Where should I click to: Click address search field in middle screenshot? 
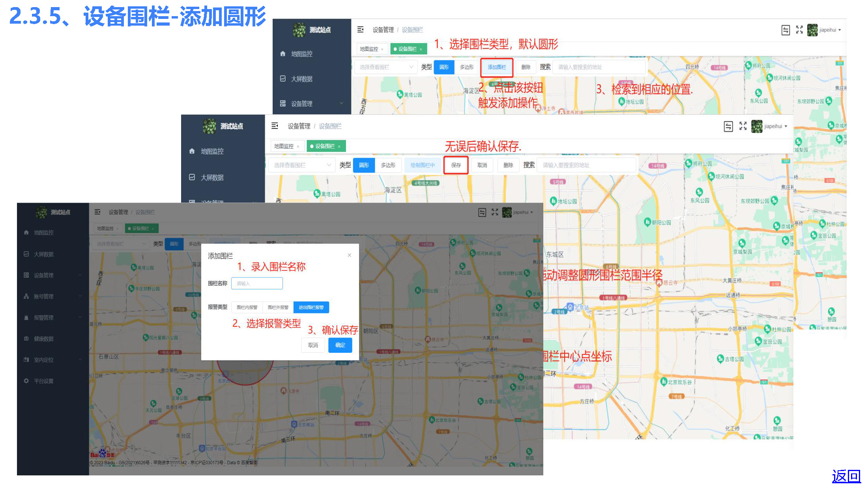[x=587, y=165]
